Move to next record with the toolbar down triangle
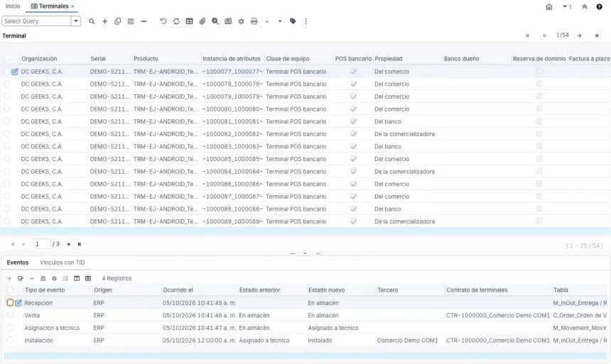Screen dimensions: 611x364 point(280,21)
